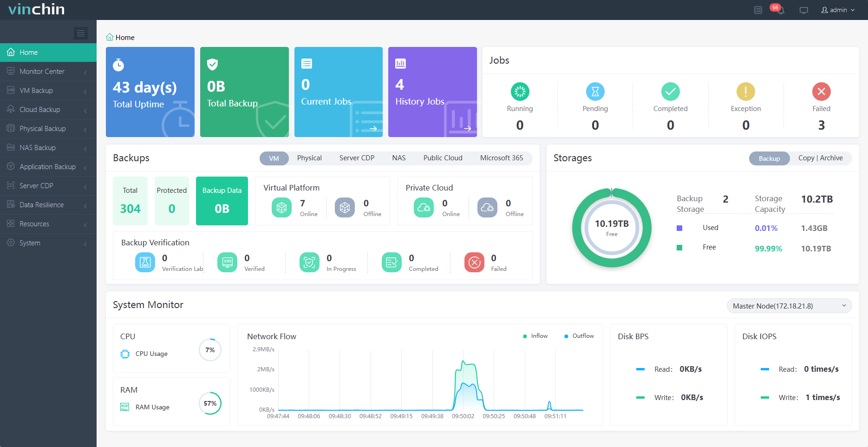Click the Running jobs status icon

(520, 92)
